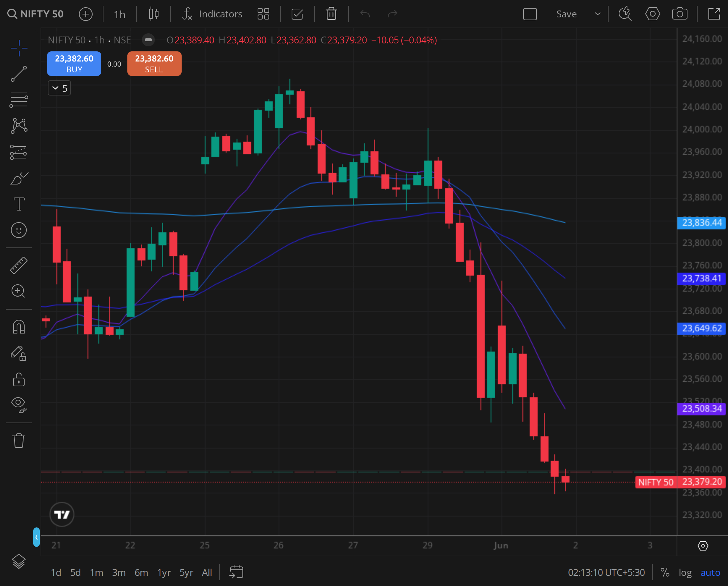Open chart settings hexagon icon
Viewport: 728px width, 586px height.
652,14
